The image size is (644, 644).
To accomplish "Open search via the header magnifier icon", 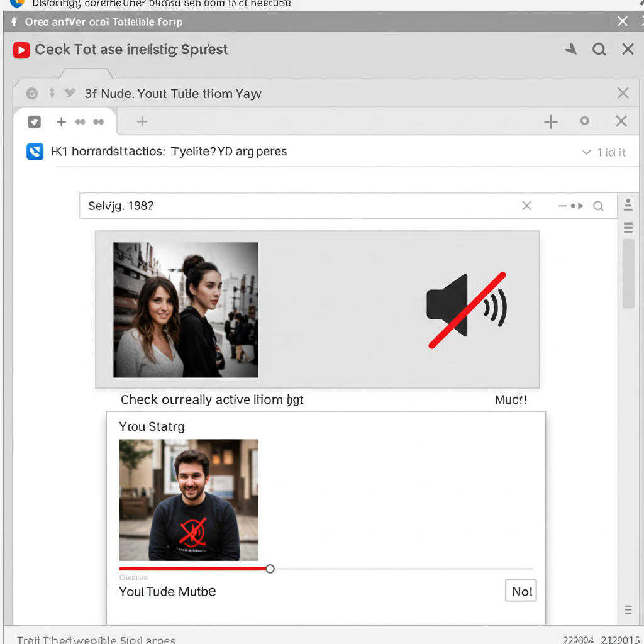I will (599, 49).
